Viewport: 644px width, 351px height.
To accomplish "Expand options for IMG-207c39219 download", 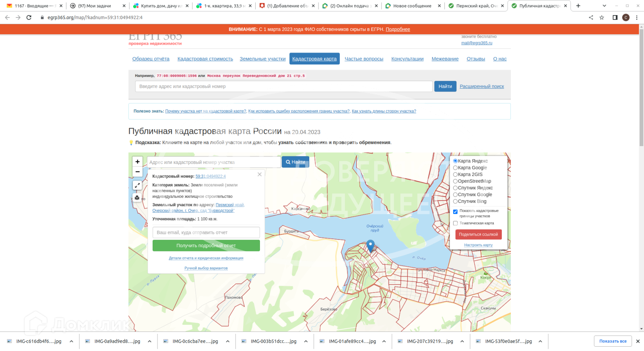I will (x=462, y=341).
